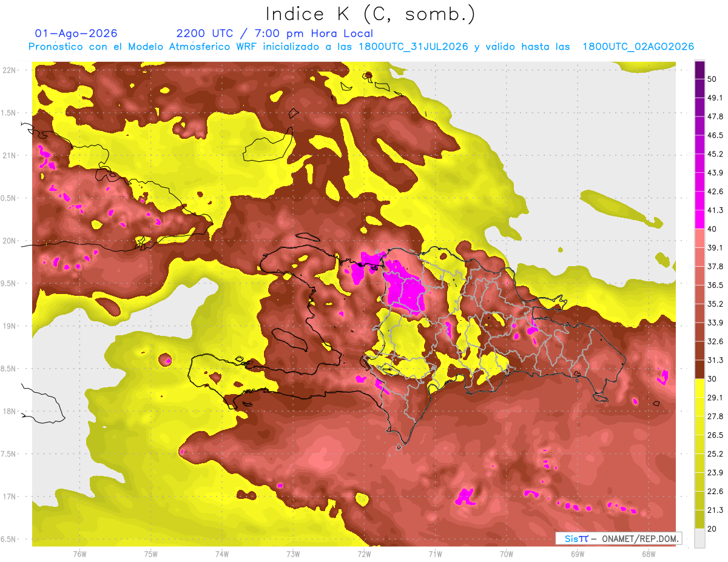Click the color scale value "32.6"
This screenshot has height=562, width=728.
pyautogui.click(x=715, y=341)
